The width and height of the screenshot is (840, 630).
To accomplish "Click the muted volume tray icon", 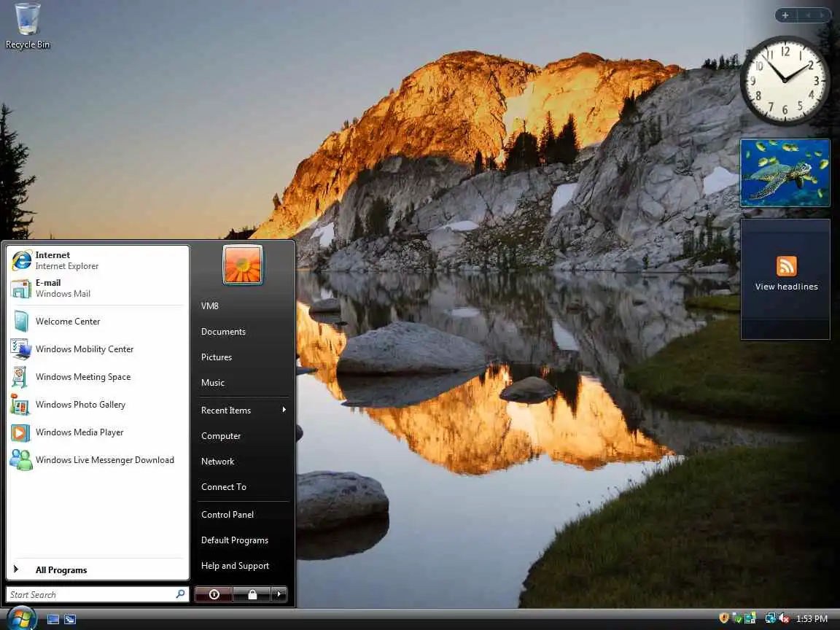I will pyautogui.click(x=785, y=618).
